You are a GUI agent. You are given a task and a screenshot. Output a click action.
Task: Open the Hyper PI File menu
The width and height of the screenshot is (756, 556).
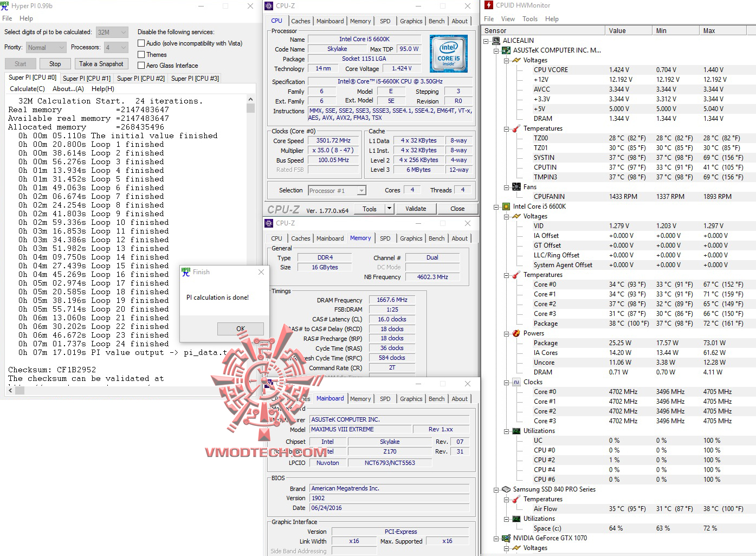coord(7,18)
